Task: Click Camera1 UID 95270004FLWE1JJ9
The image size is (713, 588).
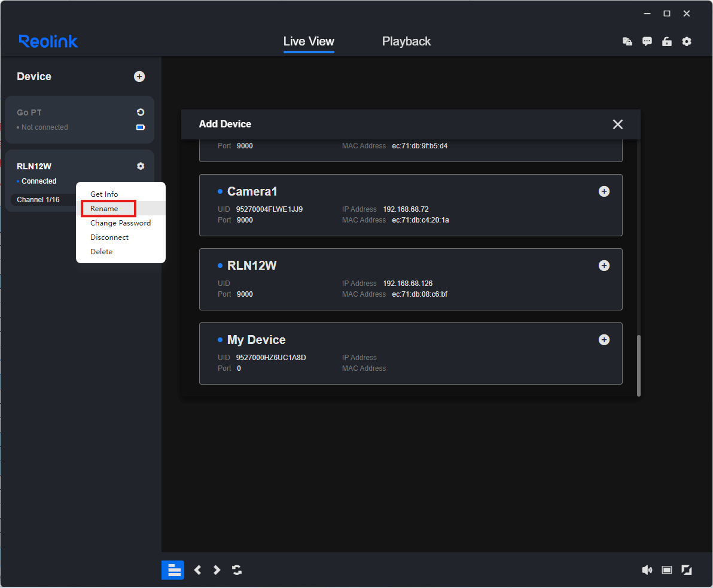Action: coord(269,209)
